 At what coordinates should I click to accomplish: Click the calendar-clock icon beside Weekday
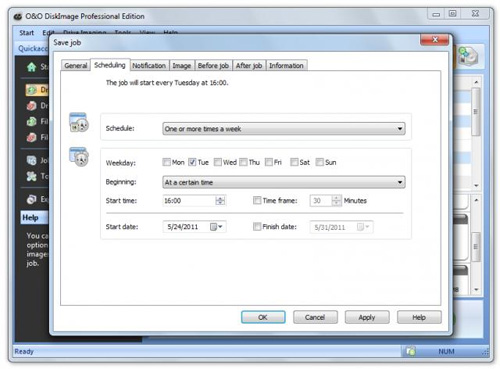79,156
